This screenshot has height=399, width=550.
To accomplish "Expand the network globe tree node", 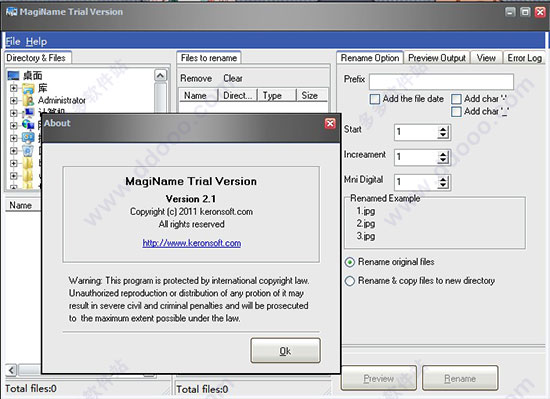I will [x=13, y=125].
